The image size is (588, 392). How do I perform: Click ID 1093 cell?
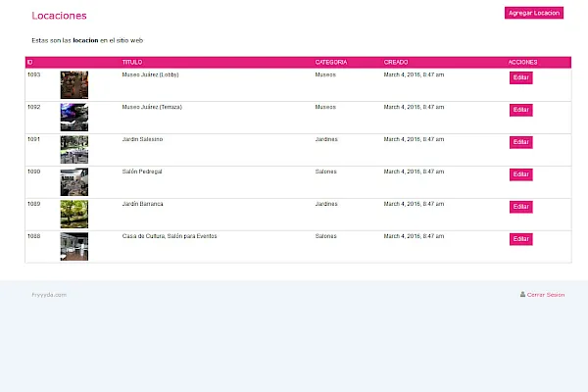(x=33, y=74)
